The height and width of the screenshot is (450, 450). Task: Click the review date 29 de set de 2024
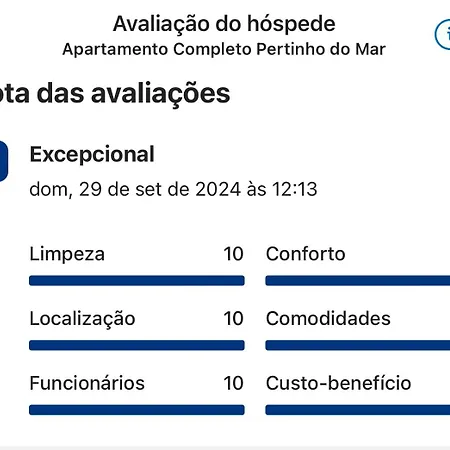(x=160, y=189)
